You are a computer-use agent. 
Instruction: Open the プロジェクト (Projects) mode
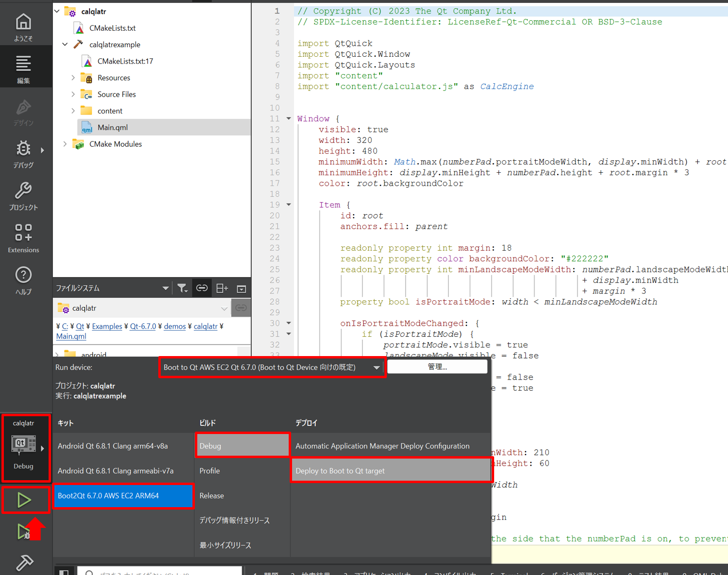23,196
